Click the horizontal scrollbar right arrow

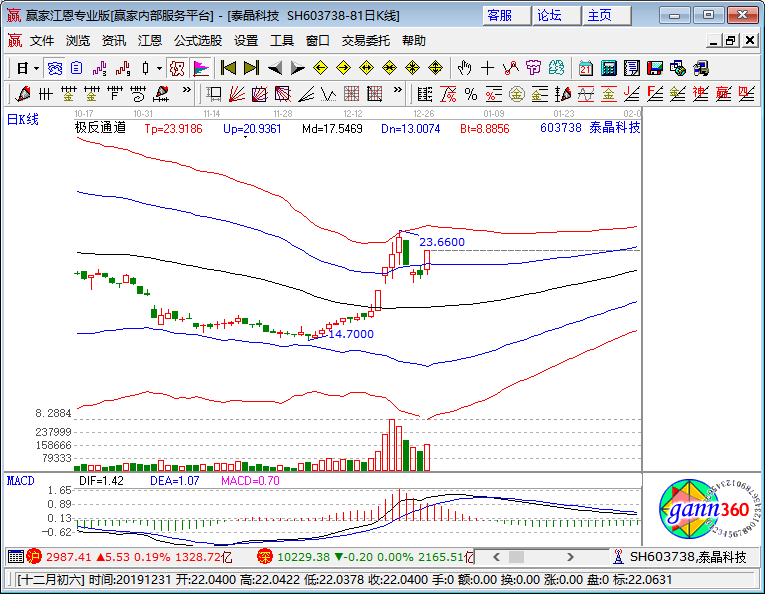coord(570,557)
